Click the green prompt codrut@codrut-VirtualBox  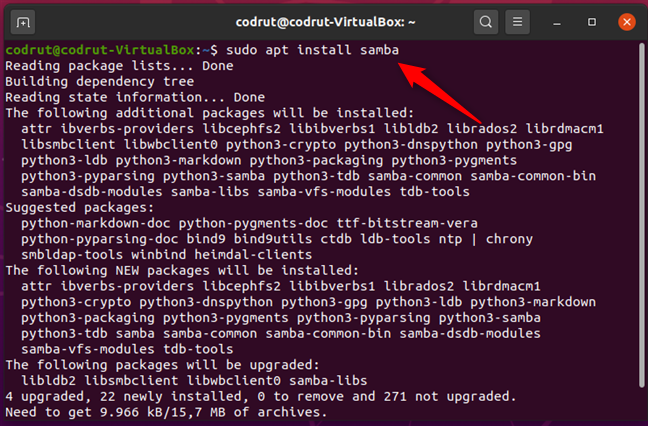tap(100, 50)
